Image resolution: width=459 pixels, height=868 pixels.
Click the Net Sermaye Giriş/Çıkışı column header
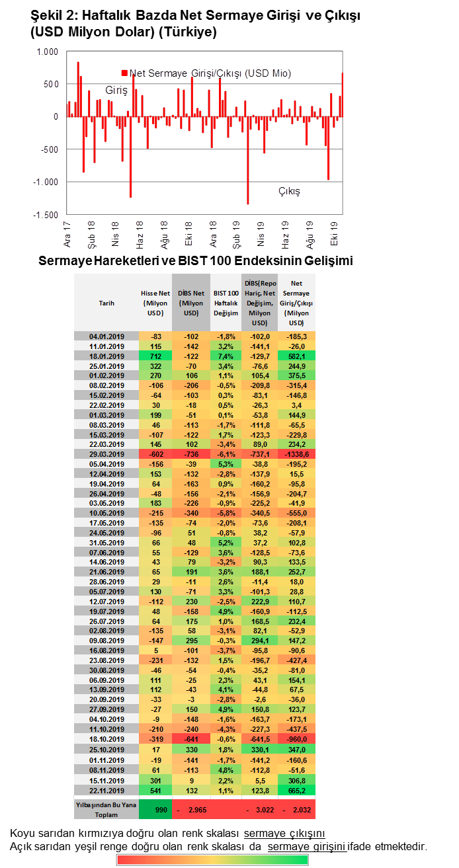297,302
